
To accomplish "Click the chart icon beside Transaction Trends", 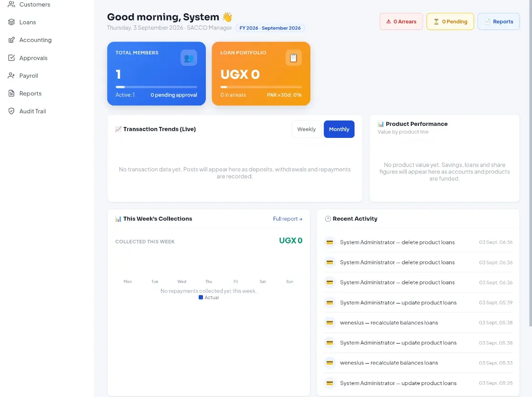I will click(x=118, y=129).
